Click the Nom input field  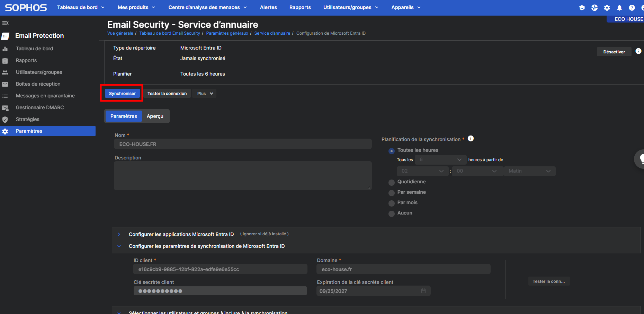(x=243, y=144)
